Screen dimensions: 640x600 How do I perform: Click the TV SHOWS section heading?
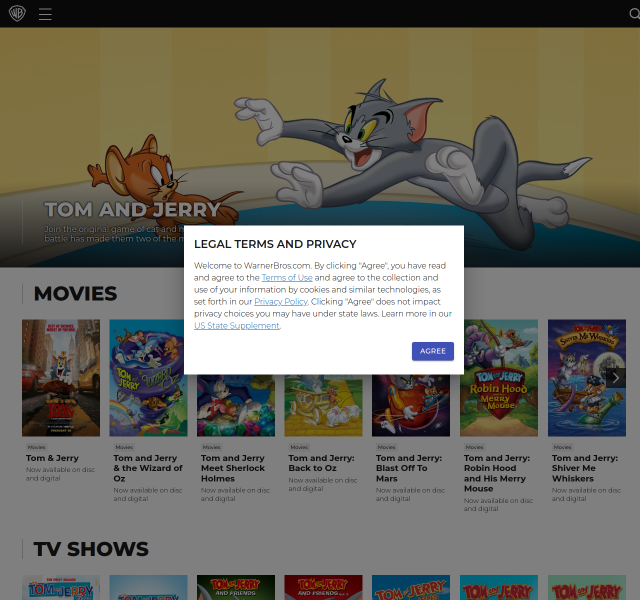tap(91, 549)
